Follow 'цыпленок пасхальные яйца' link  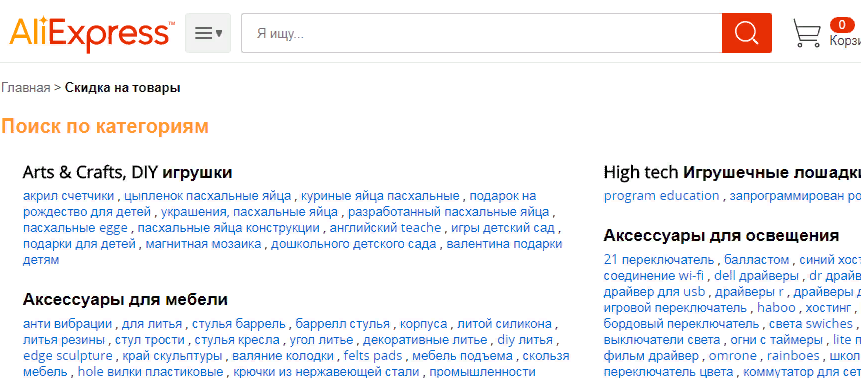pyautogui.click(x=208, y=196)
